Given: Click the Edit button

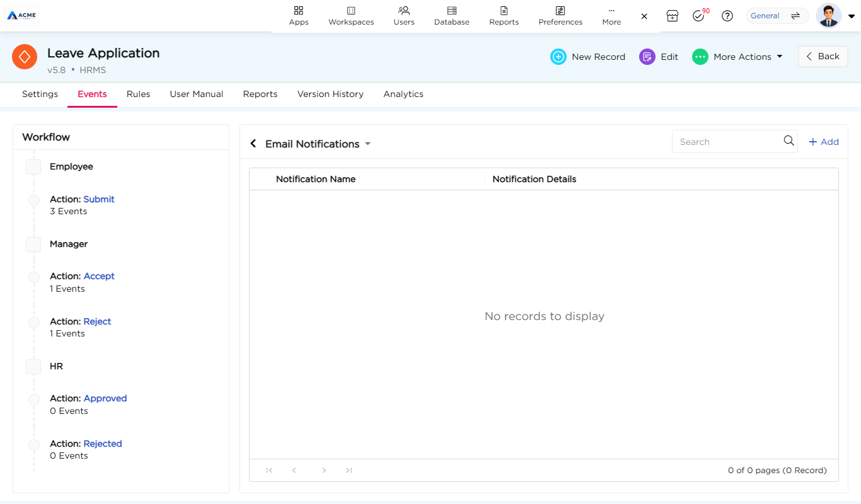Looking at the screenshot, I should (659, 57).
